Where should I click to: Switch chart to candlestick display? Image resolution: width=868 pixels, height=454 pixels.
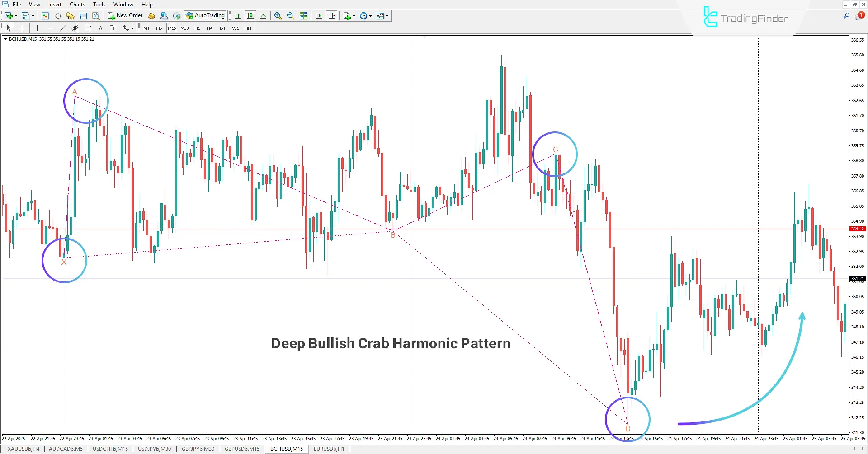[250, 15]
